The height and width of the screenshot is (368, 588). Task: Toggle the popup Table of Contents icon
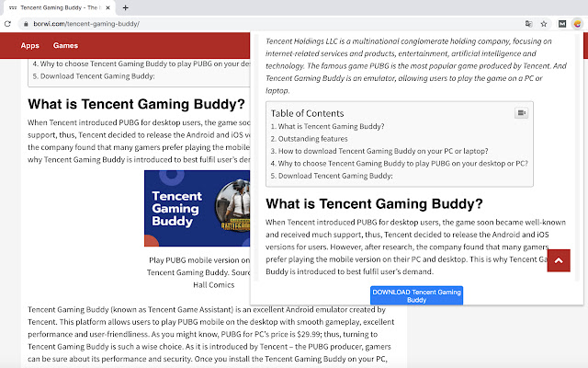pos(521,112)
